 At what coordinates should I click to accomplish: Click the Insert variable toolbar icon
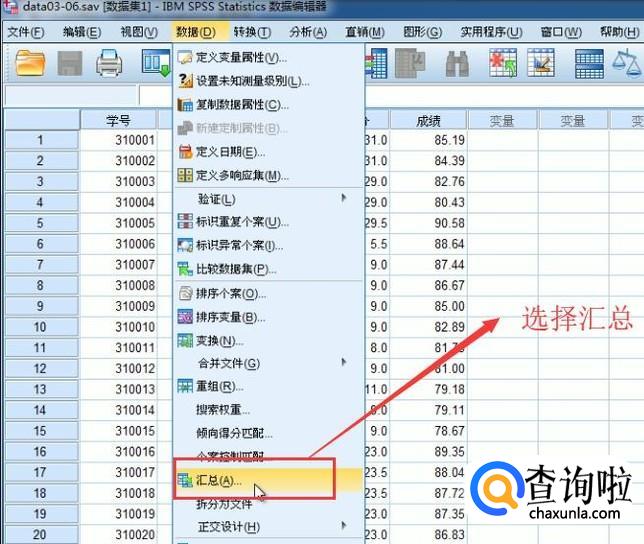point(541,63)
